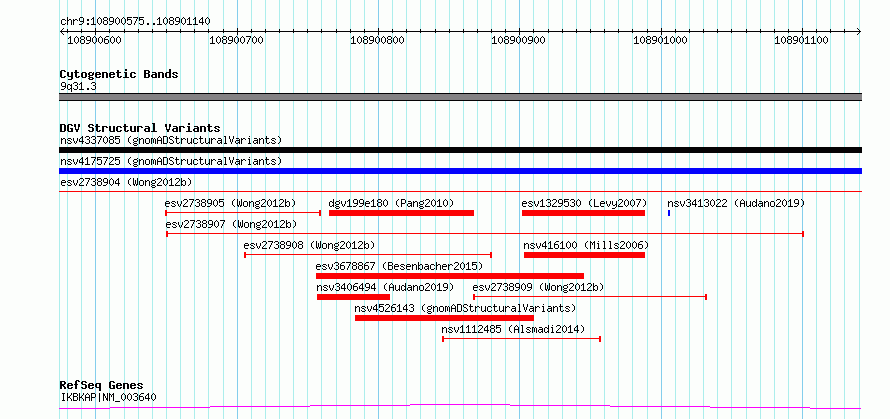This screenshot has height=419, width=890.
Task: Select the esv2738904 thin red line
Action: [x=460, y=192]
